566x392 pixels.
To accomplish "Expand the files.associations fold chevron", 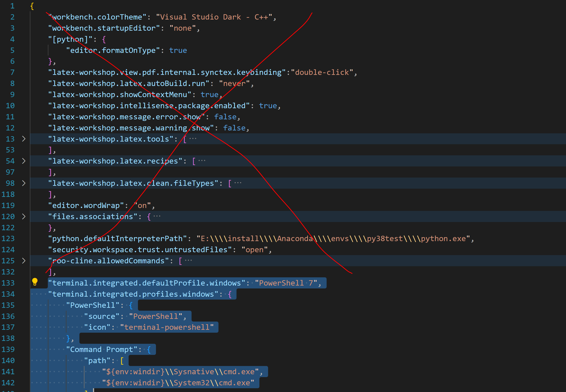I will click(24, 216).
